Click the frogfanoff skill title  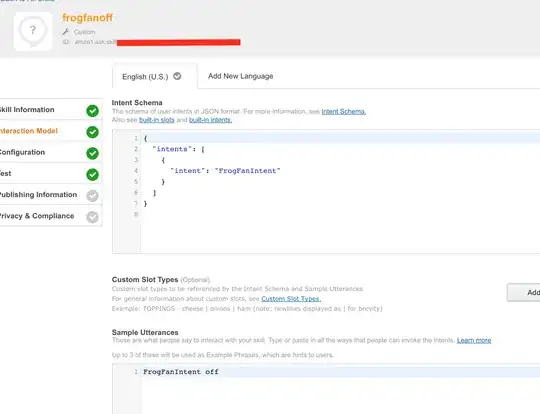[87, 18]
